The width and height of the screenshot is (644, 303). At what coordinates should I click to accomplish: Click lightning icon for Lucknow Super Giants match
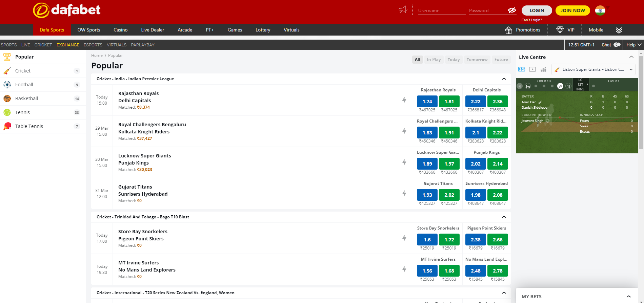pyautogui.click(x=404, y=162)
